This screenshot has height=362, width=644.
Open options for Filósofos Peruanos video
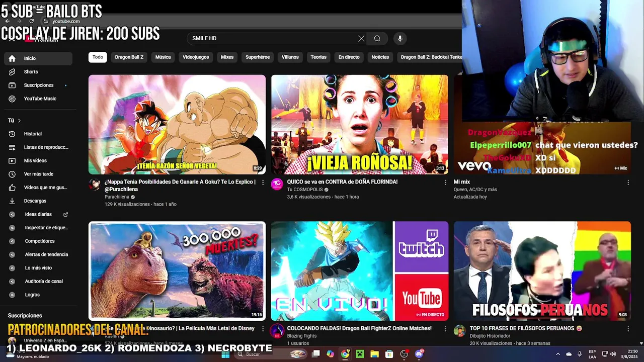tap(628, 329)
